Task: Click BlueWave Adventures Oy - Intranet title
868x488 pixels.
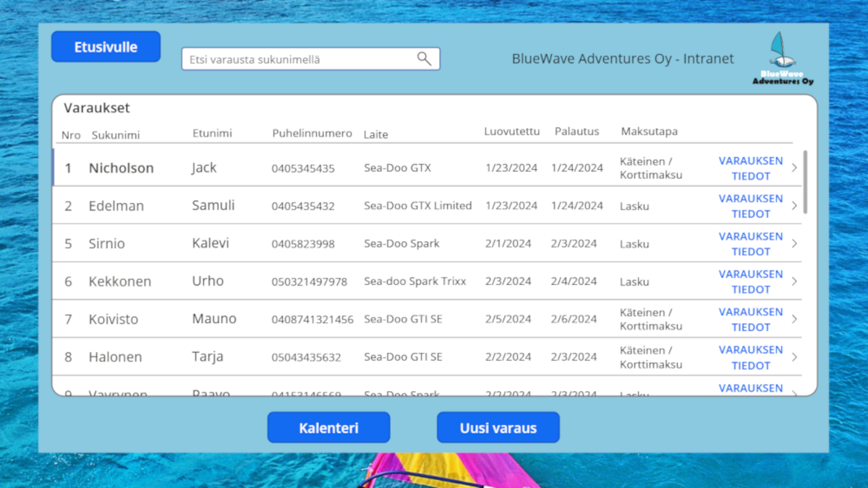Action: (x=623, y=59)
